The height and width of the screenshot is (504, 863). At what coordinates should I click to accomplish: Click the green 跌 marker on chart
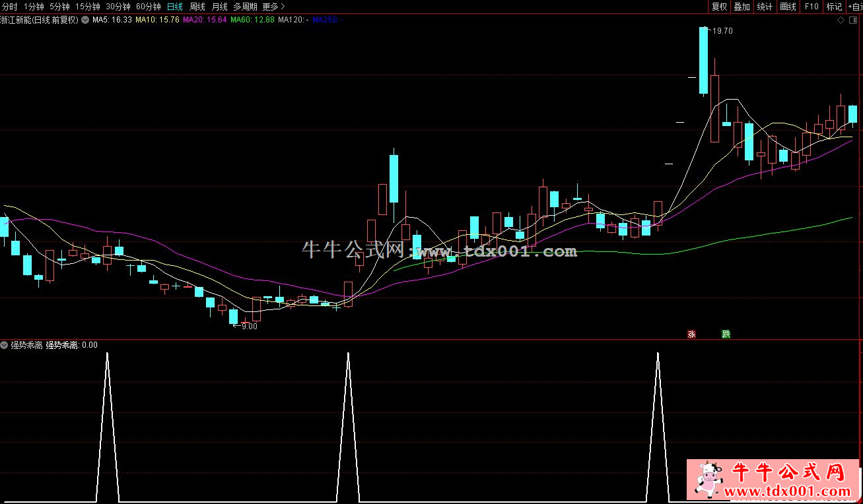(726, 334)
